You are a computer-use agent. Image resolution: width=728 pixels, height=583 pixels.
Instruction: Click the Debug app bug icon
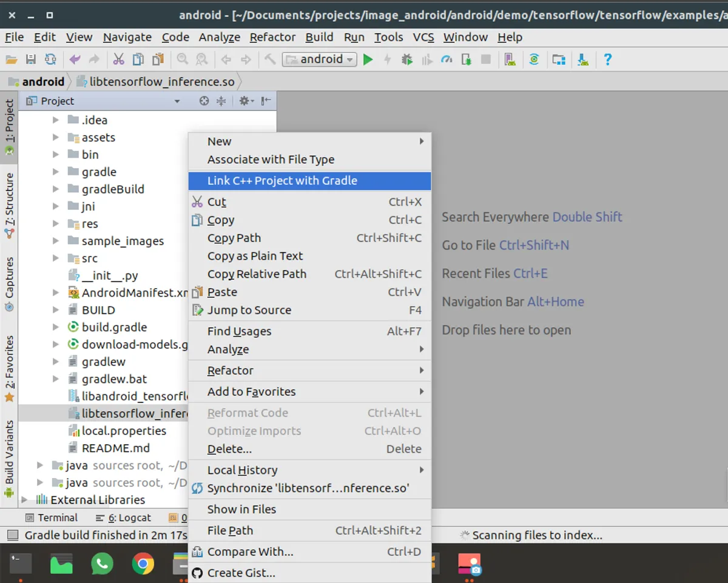click(407, 59)
